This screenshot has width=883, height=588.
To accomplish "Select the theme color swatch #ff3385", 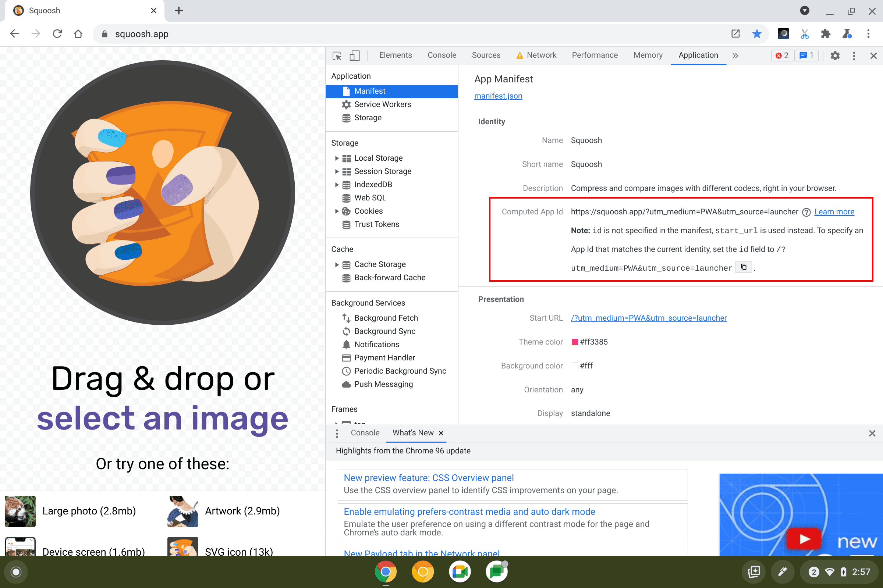I will [x=574, y=342].
